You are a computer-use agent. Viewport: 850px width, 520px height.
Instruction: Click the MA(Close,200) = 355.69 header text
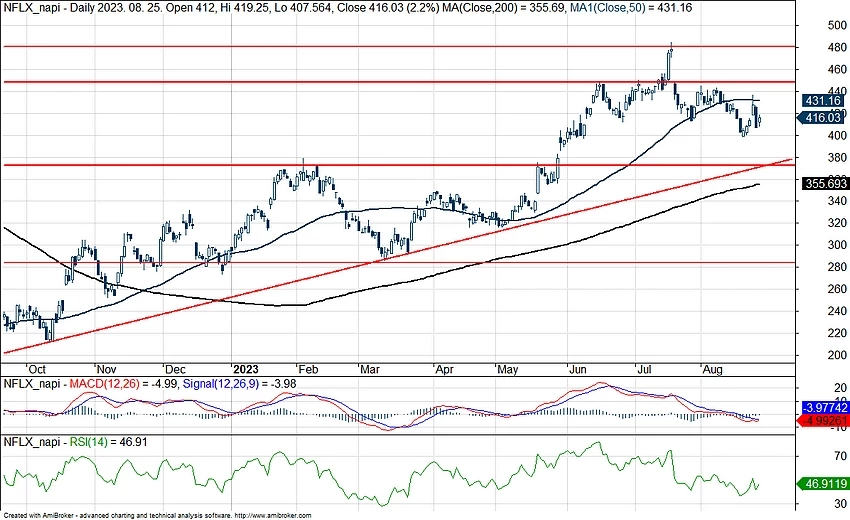coord(504,8)
